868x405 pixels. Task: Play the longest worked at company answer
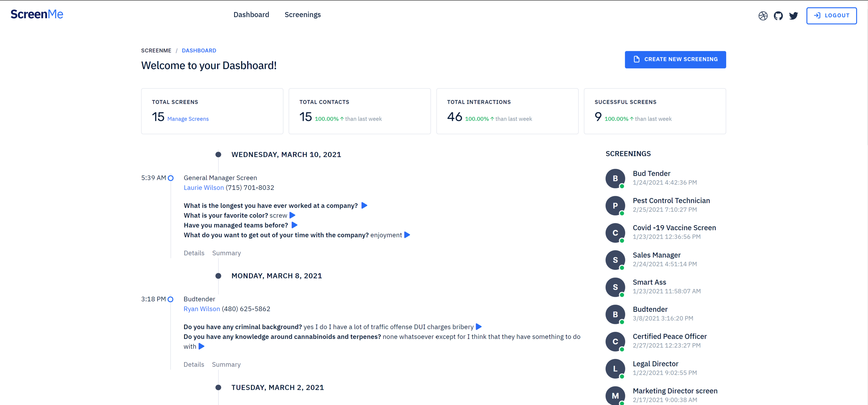point(364,205)
